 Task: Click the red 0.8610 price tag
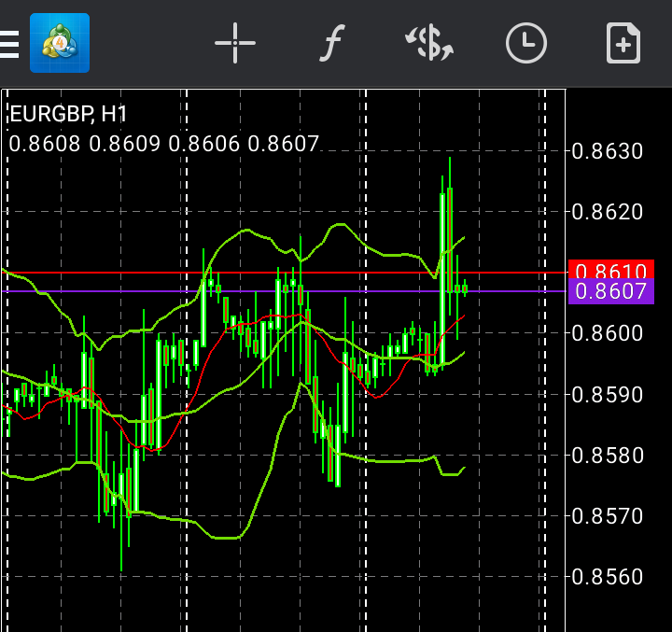610,272
